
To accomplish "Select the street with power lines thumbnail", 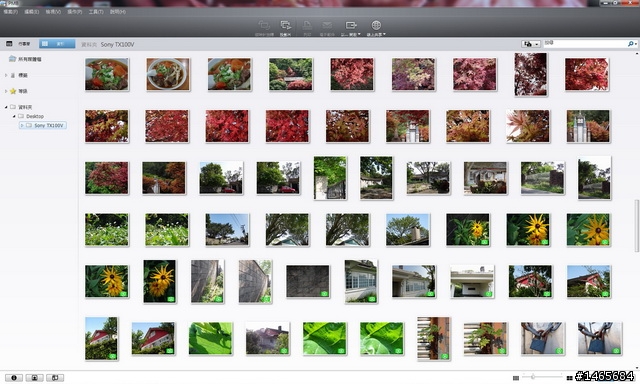I will [227, 229].
